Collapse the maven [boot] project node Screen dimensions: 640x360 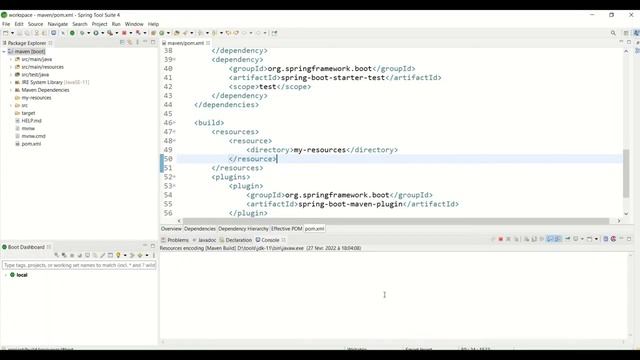[x=4, y=52]
